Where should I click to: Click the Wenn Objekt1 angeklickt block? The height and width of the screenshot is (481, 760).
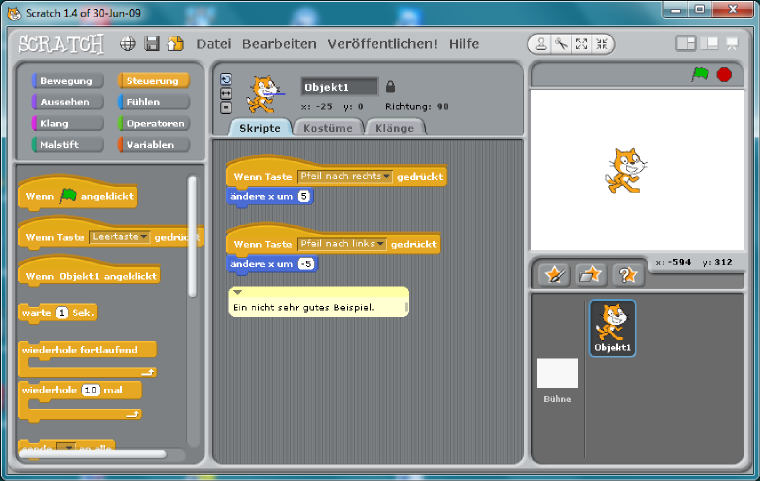tap(89, 273)
